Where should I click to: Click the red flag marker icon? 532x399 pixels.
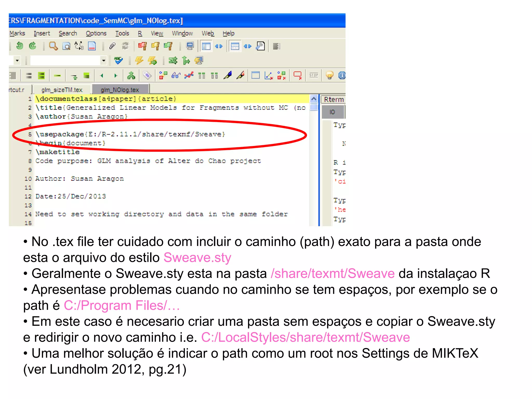point(142,46)
